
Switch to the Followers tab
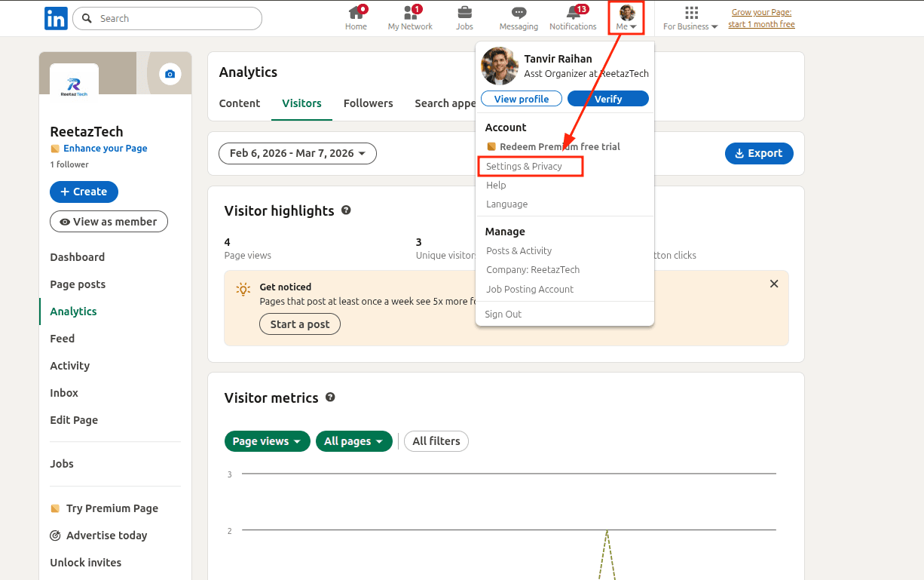368,103
